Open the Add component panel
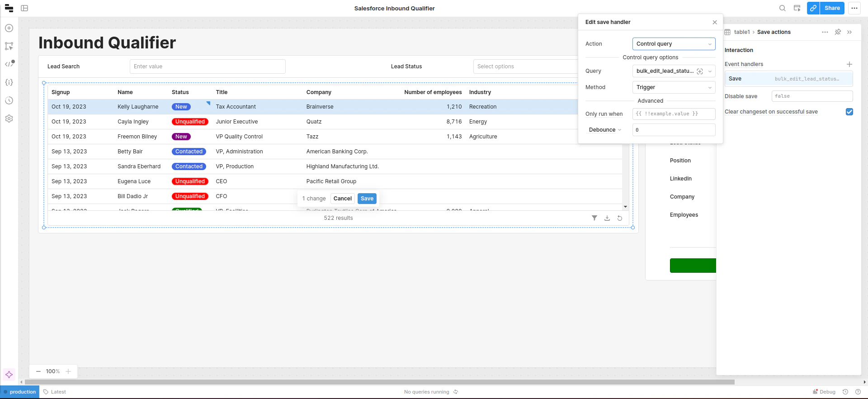This screenshot has height=399, width=868. [9, 28]
